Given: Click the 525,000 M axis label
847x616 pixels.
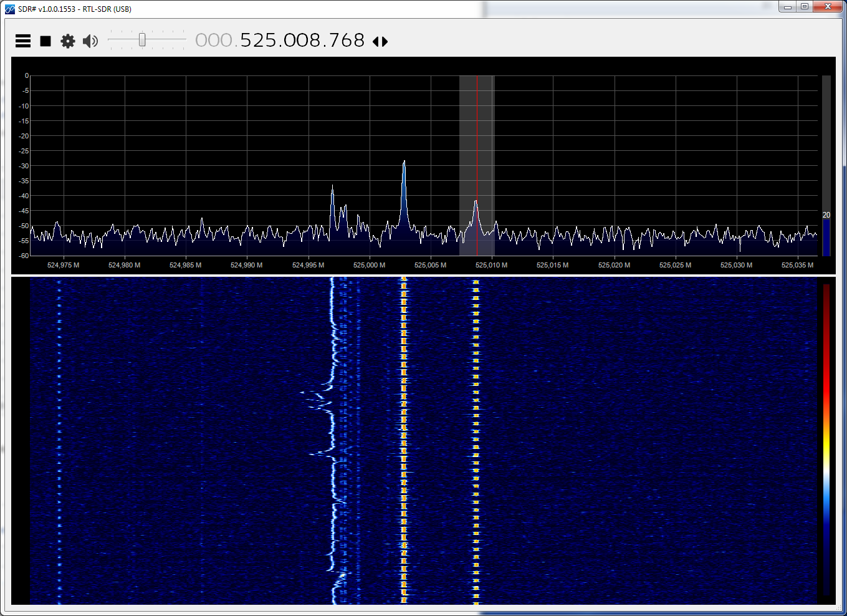Looking at the screenshot, I should pyautogui.click(x=369, y=265).
